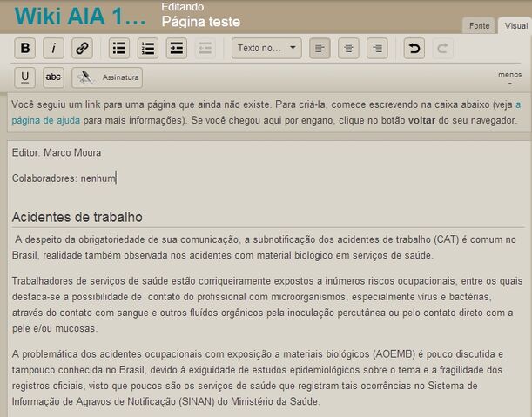Apply numbered list formatting
This screenshot has height=417, width=532.
pos(148,48)
